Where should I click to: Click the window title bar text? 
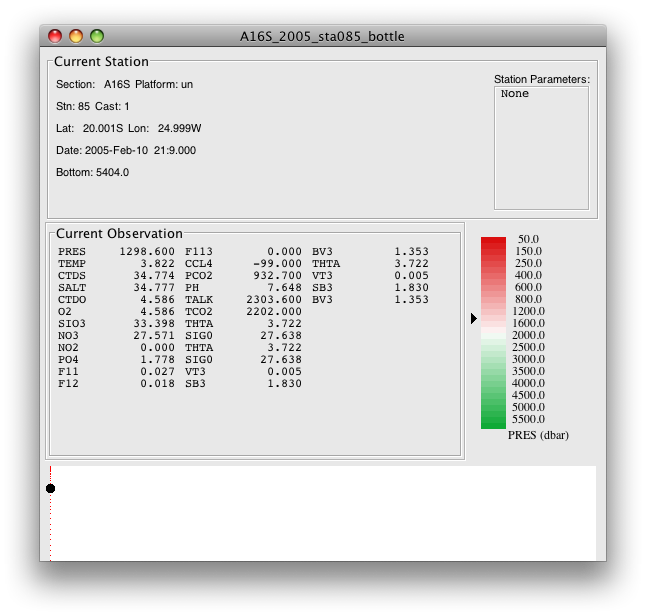tap(322, 36)
